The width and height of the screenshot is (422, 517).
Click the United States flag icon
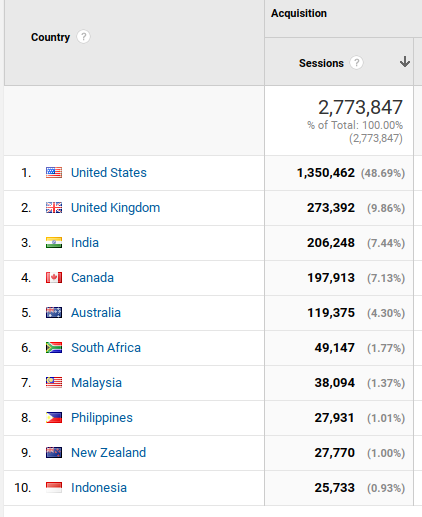[54, 173]
